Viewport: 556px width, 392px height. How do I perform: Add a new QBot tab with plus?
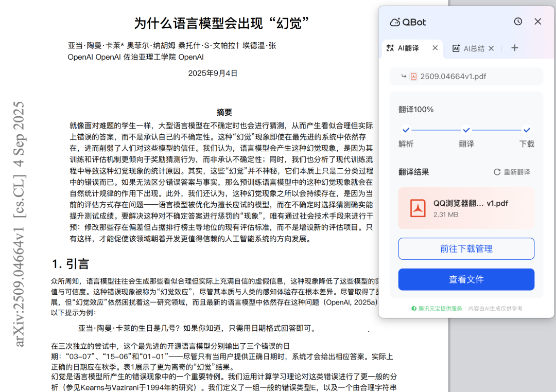tap(514, 48)
